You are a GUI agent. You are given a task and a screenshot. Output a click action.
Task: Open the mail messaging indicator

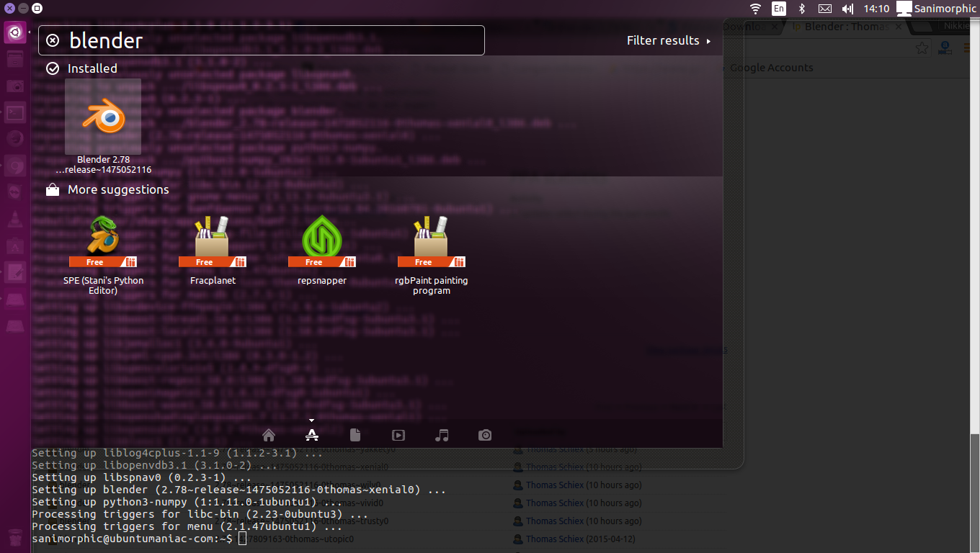pos(825,9)
